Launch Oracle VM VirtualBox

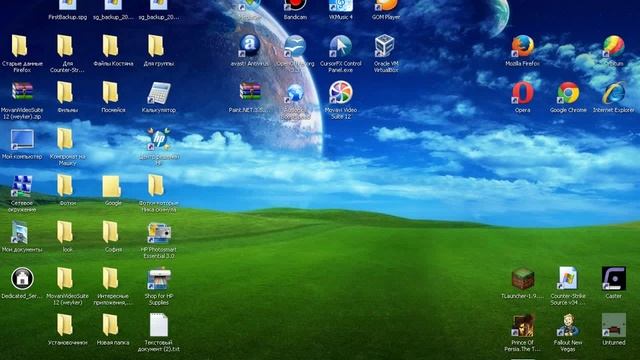pyautogui.click(x=384, y=46)
